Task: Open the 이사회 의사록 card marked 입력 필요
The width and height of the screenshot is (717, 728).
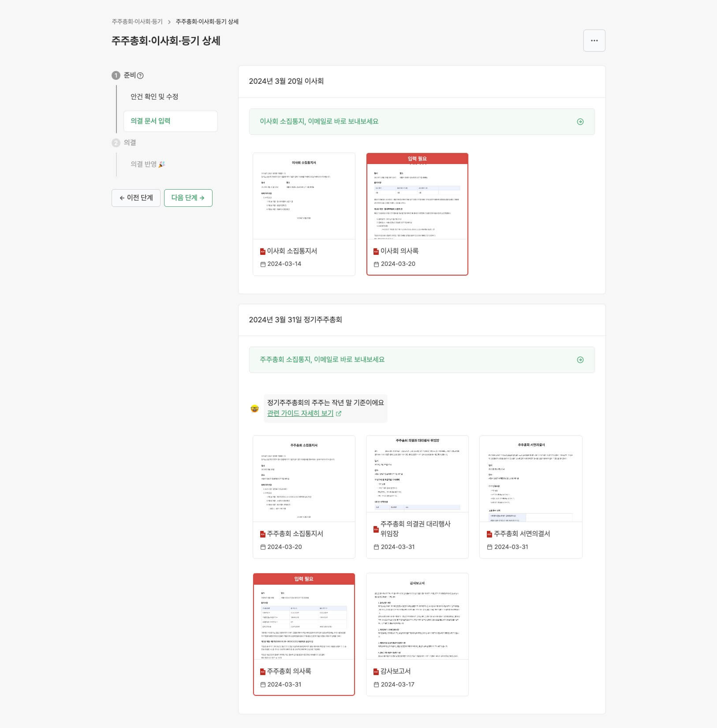Action: (x=417, y=214)
